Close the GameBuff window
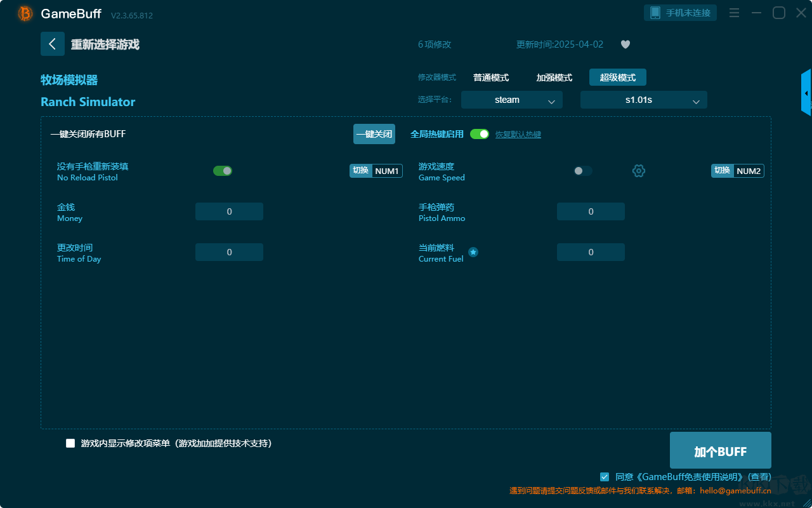The width and height of the screenshot is (812, 508). click(x=801, y=13)
